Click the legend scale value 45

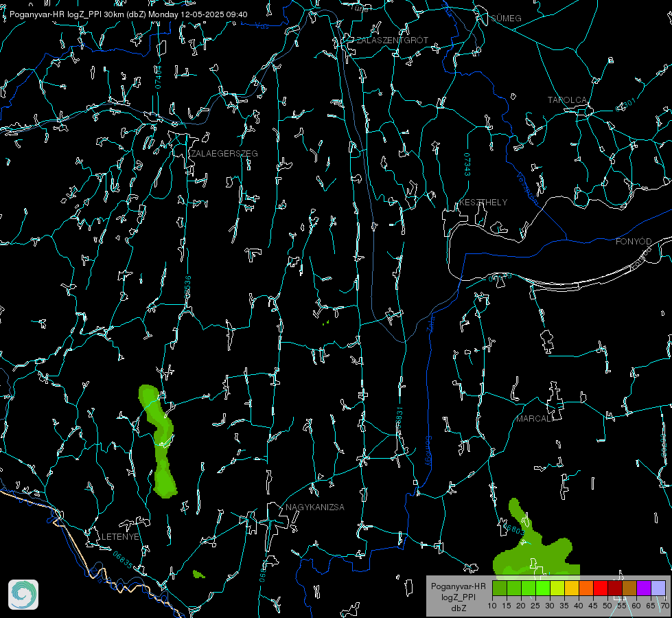(593, 606)
